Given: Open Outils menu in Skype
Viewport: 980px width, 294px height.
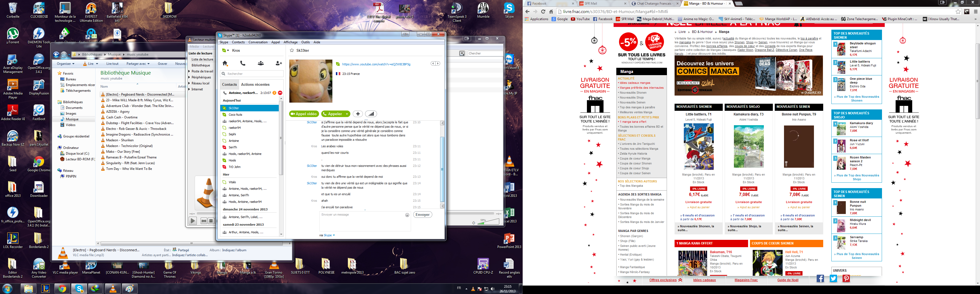Looking at the screenshot, I should 305,42.
